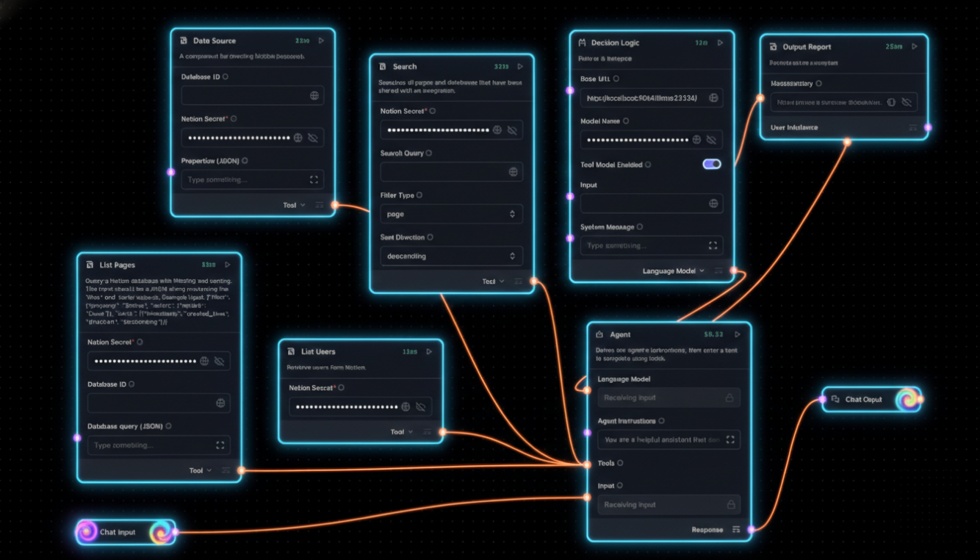Run the Agent node play button
Viewport: 980px width, 560px height.
[738, 334]
